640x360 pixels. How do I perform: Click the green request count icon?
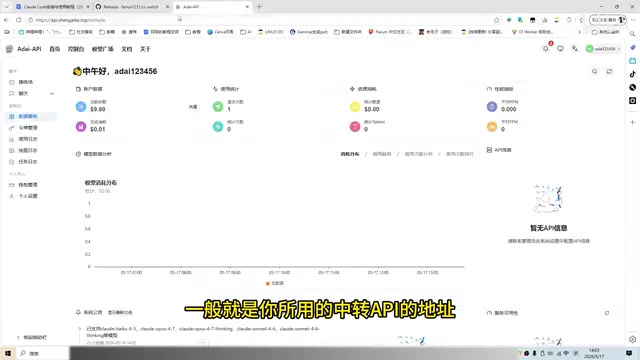click(218, 107)
